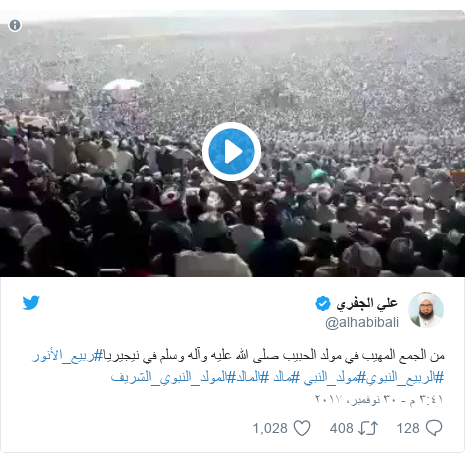Click the 128 replies count
Image resolution: width=465 pixels, height=462 pixels.
(x=408, y=428)
